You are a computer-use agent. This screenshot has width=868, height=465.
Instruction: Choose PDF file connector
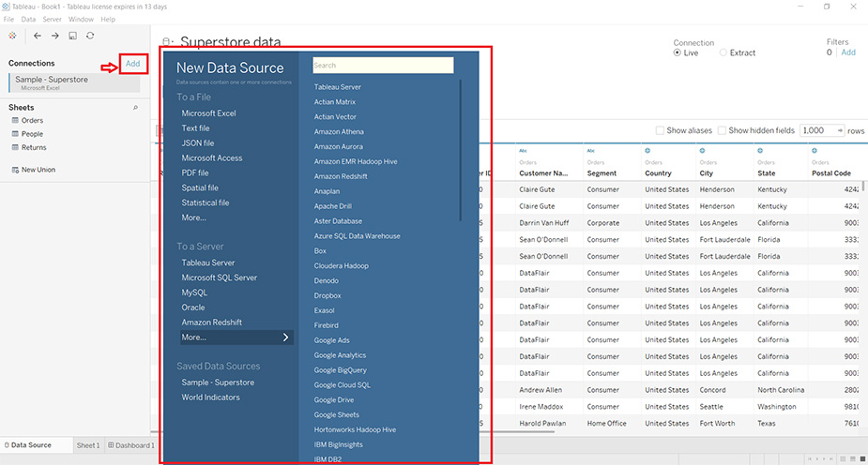point(195,173)
